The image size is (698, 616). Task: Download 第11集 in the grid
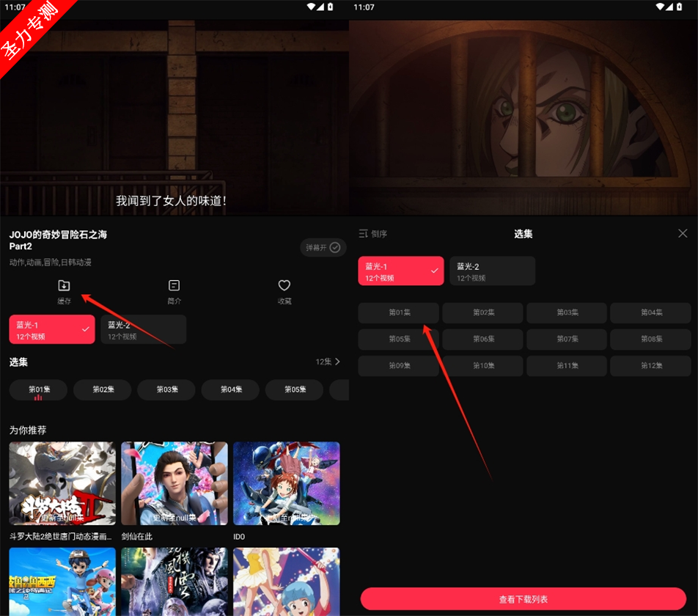567,367
